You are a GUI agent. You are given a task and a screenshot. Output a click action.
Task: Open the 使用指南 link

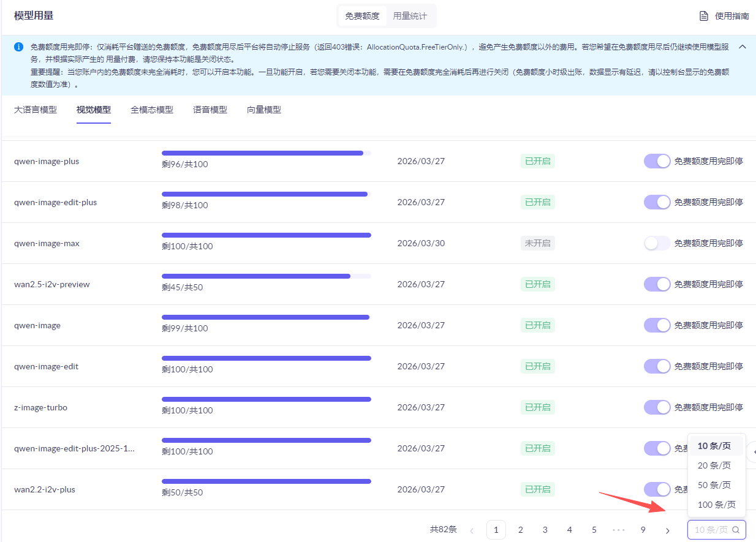coord(731,16)
